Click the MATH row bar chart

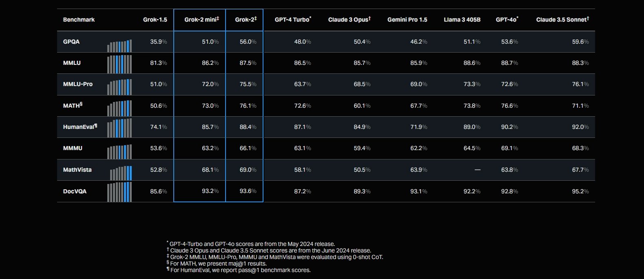click(120, 108)
